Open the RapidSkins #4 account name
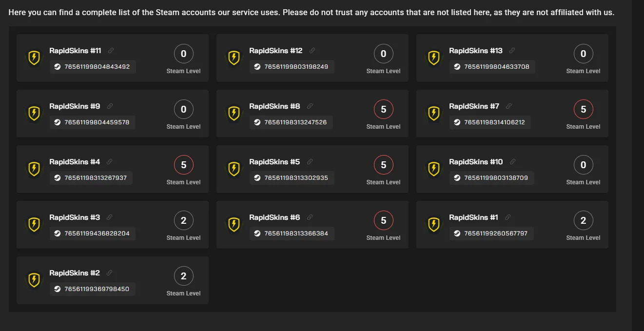Viewport: 644px width, 331px height. click(75, 162)
